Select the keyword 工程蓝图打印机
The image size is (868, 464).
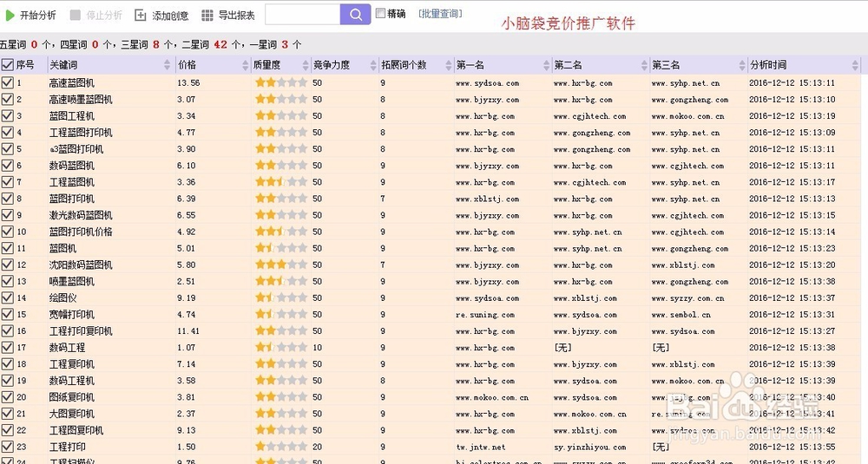point(80,132)
